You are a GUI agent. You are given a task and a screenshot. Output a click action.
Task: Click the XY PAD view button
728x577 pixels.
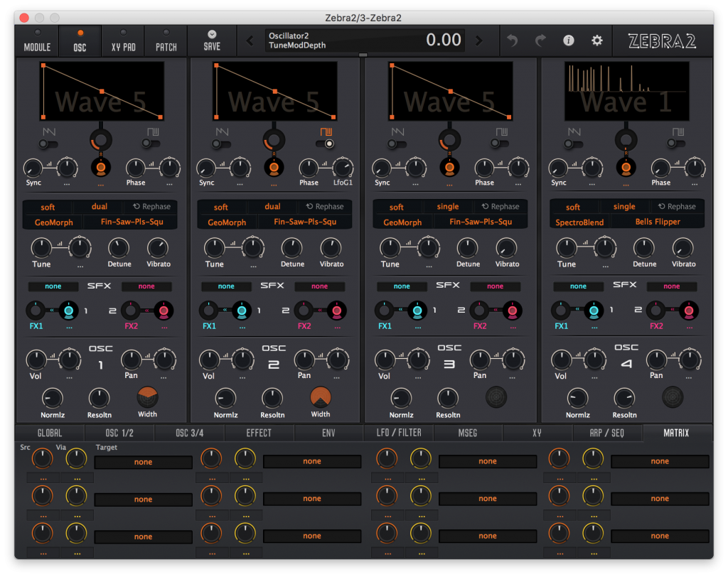(123, 41)
